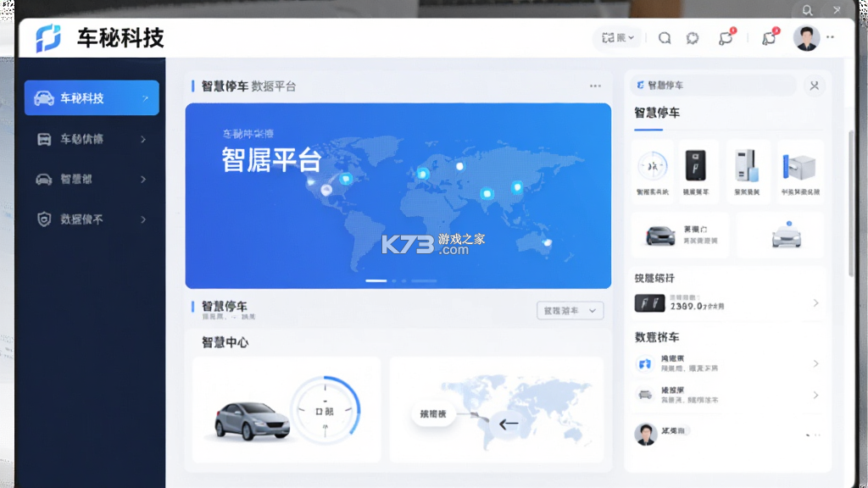Open the ellipsis menu on bottom user row

click(813, 435)
